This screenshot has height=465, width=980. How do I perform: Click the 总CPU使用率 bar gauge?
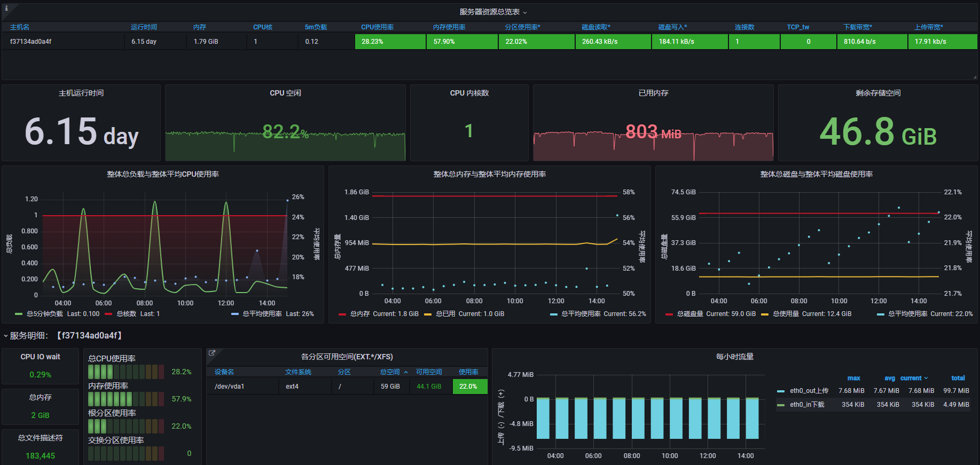point(126,372)
